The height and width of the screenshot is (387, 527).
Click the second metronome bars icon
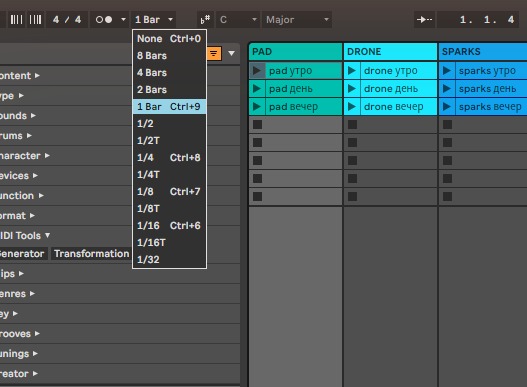[35, 20]
